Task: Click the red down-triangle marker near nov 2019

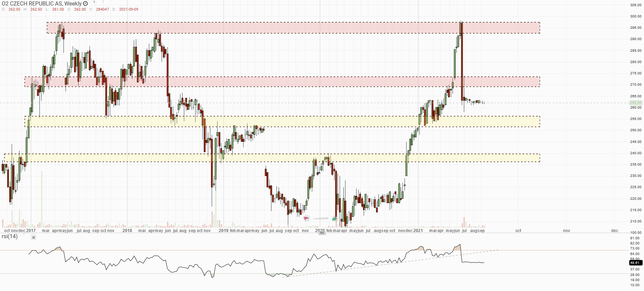Action: (x=306, y=218)
